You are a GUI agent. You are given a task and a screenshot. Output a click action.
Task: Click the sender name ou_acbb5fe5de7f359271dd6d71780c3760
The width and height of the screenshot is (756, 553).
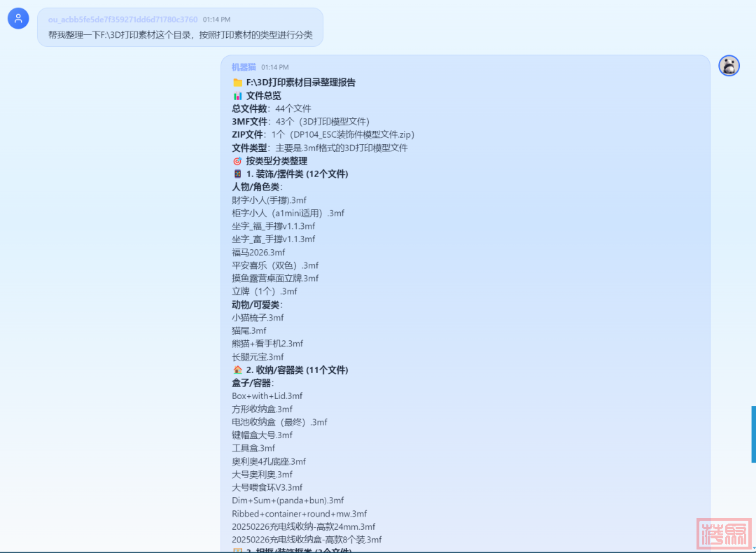[x=122, y=20]
